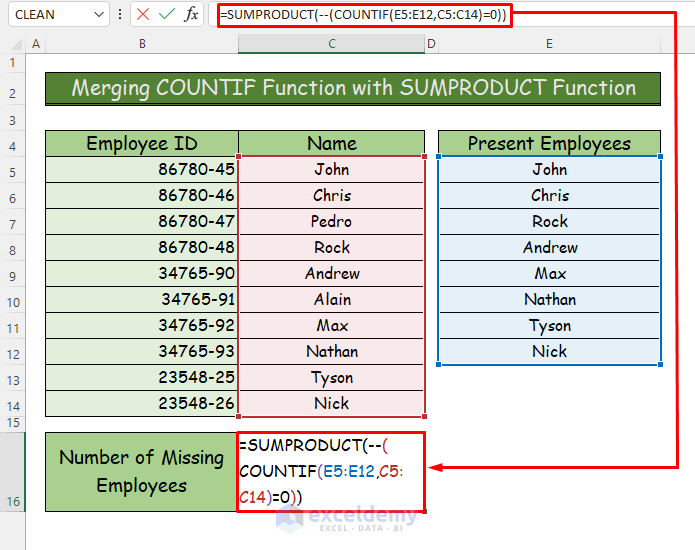
Task: Click the 'Employee ID' header cell
Action: coord(142,144)
